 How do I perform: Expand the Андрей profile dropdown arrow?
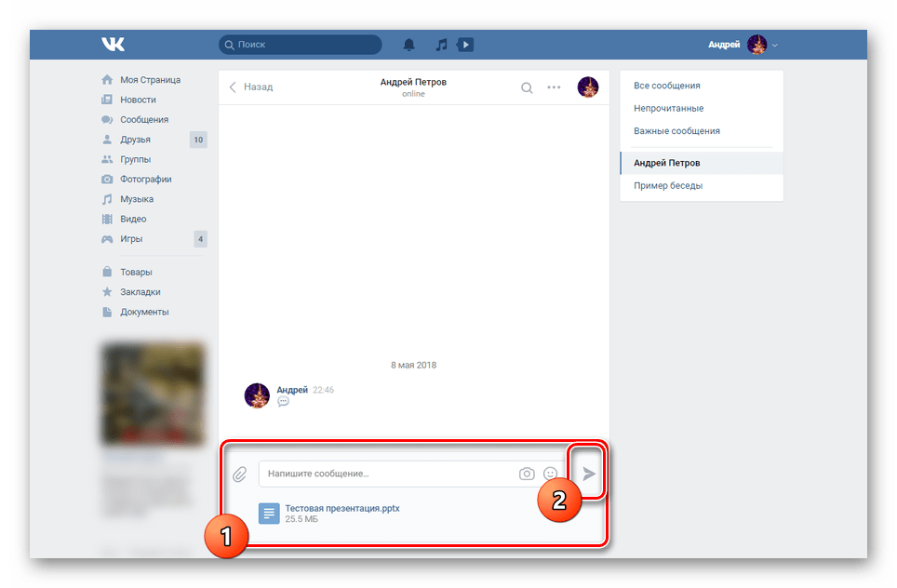774,46
